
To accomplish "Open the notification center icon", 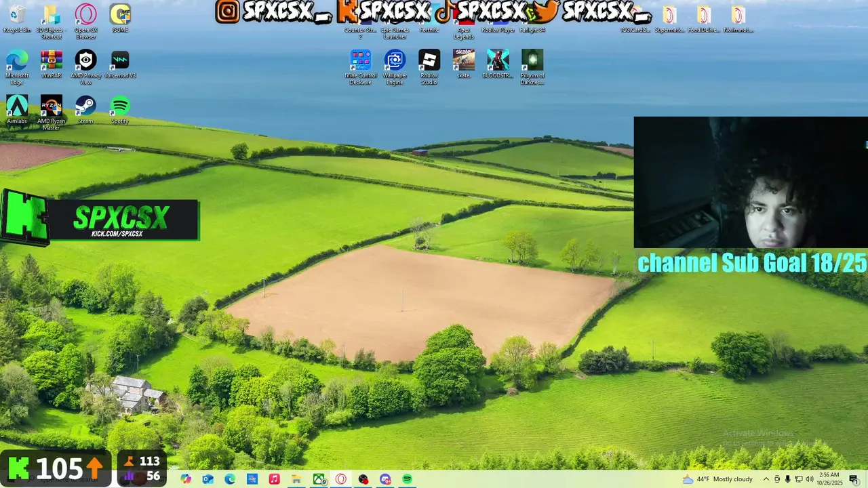I will click(x=853, y=479).
